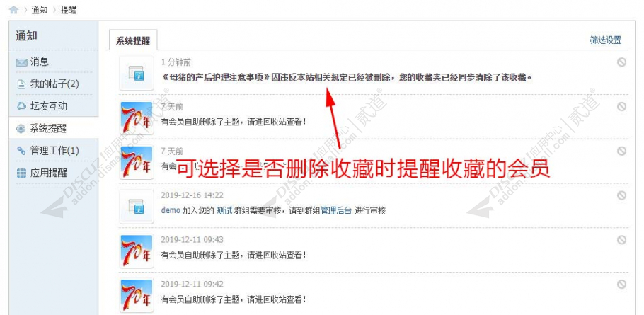
Task: Go to the 管理后台 link
Action: tap(336, 211)
